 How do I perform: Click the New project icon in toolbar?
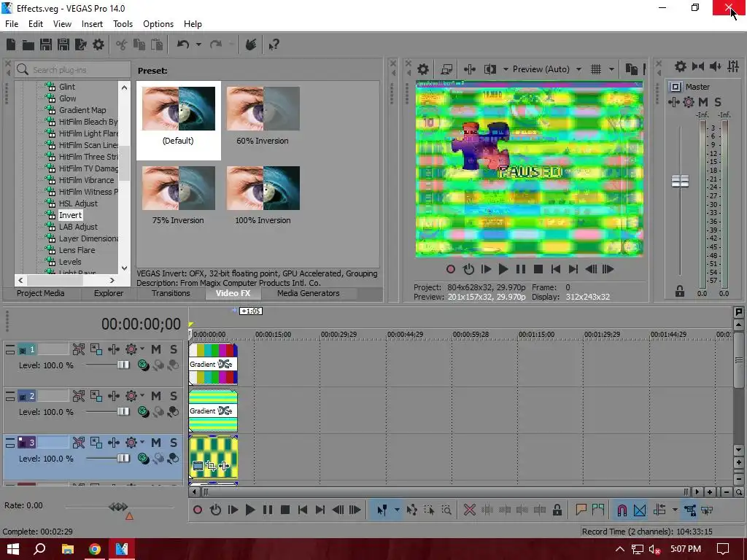coord(10,44)
